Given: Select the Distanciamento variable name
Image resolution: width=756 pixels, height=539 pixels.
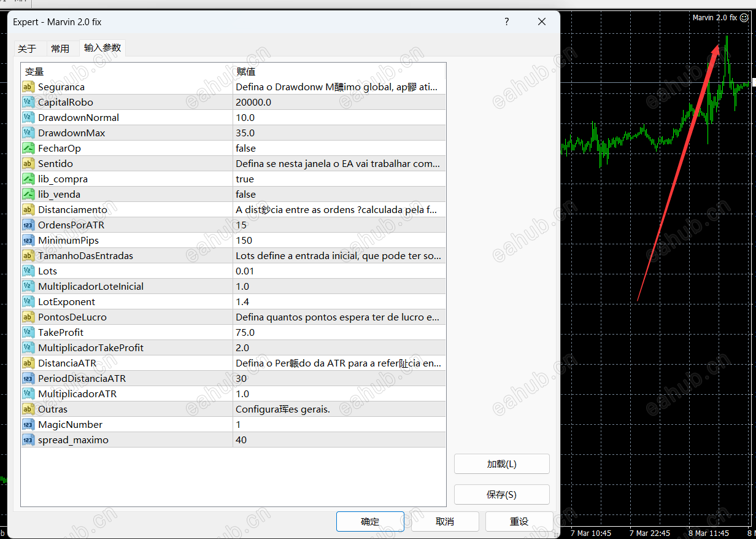Looking at the screenshot, I should tap(72, 210).
